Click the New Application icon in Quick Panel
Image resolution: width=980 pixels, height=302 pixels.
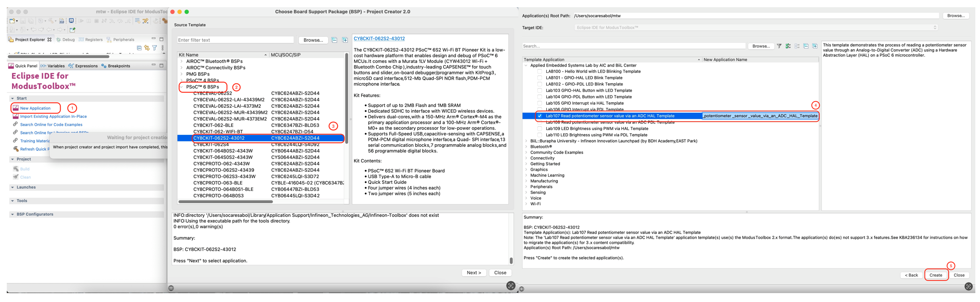tap(16, 108)
